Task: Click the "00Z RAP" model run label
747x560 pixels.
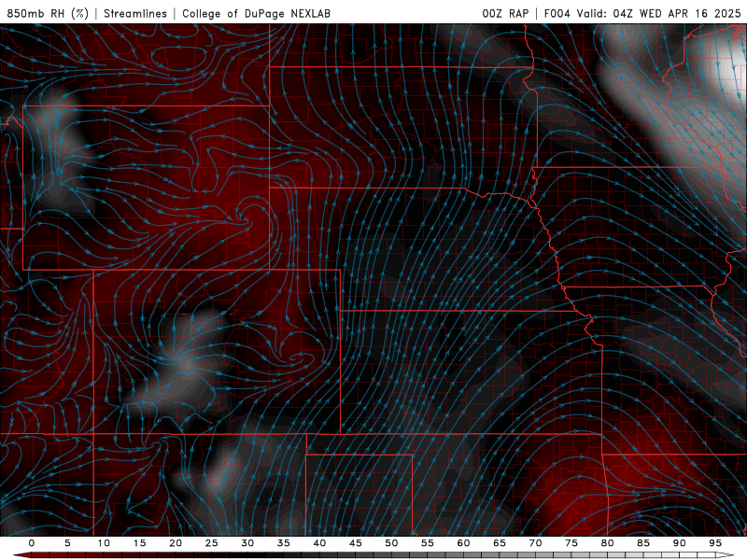Action: pos(505,13)
